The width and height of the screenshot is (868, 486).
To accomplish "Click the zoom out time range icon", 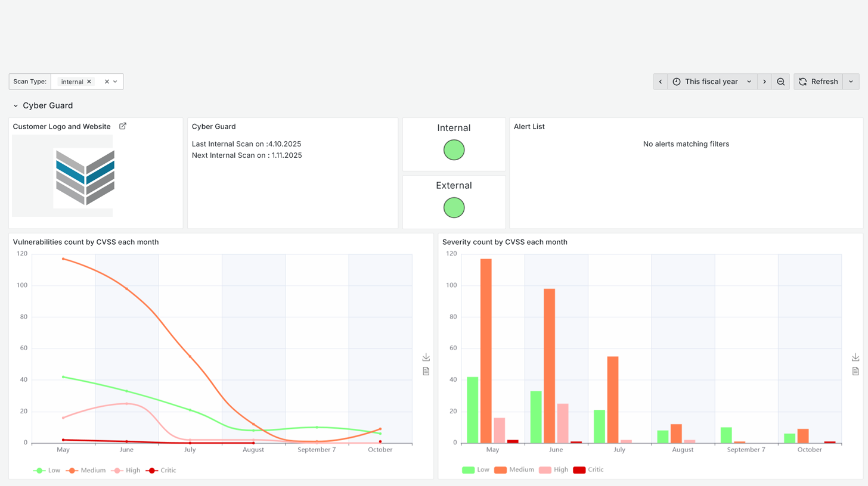I will (x=780, y=82).
